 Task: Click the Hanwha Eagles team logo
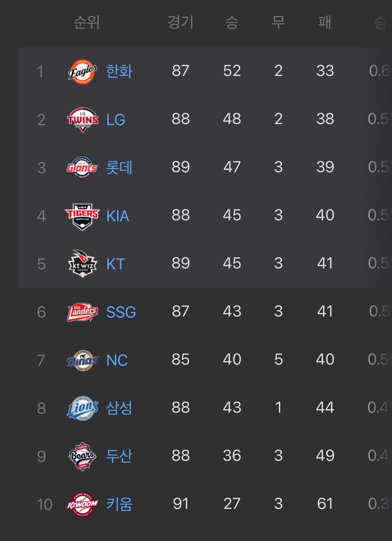click(x=83, y=71)
